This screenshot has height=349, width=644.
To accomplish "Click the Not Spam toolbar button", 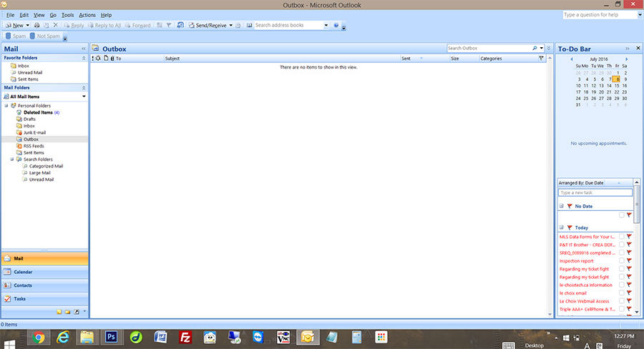I will pos(45,36).
